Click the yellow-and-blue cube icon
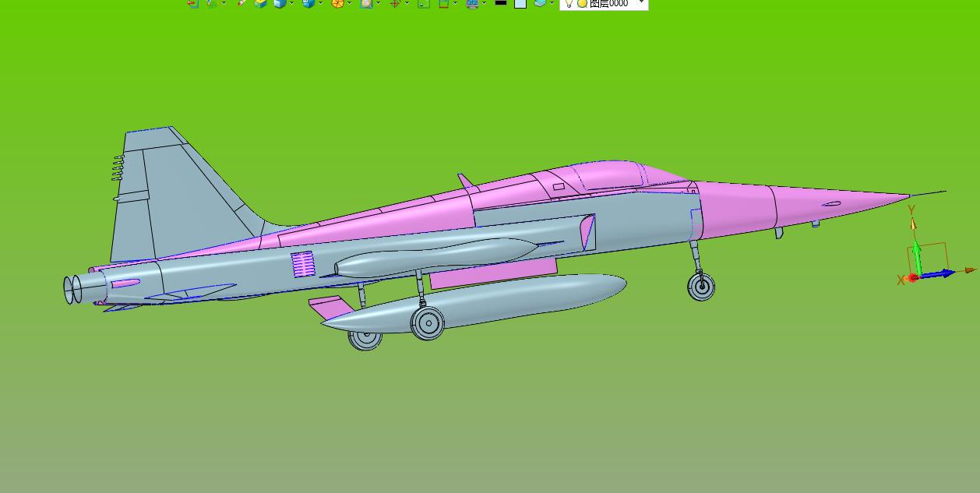The width and height of the screenshot is (980, 493). 260,3
